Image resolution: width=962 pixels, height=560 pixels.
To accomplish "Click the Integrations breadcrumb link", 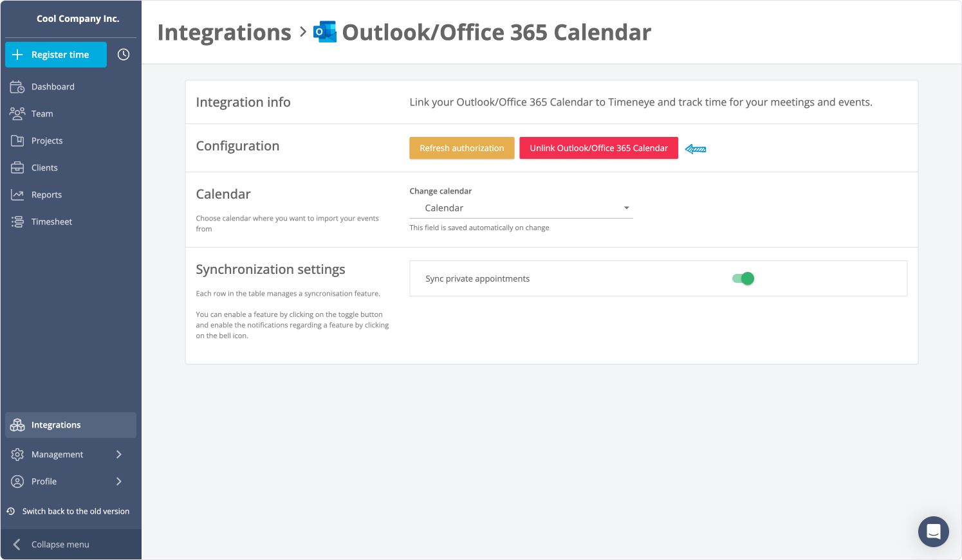I will (224, 32).
